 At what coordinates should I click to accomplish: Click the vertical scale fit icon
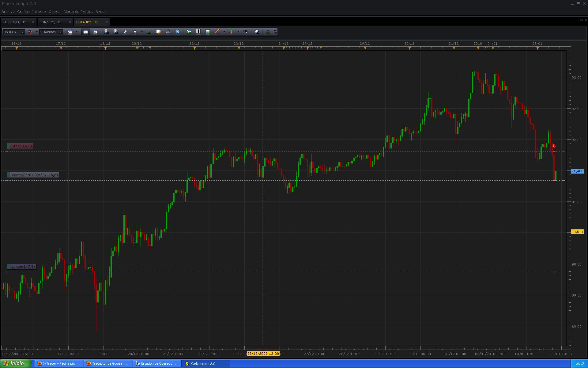[149, 32]
